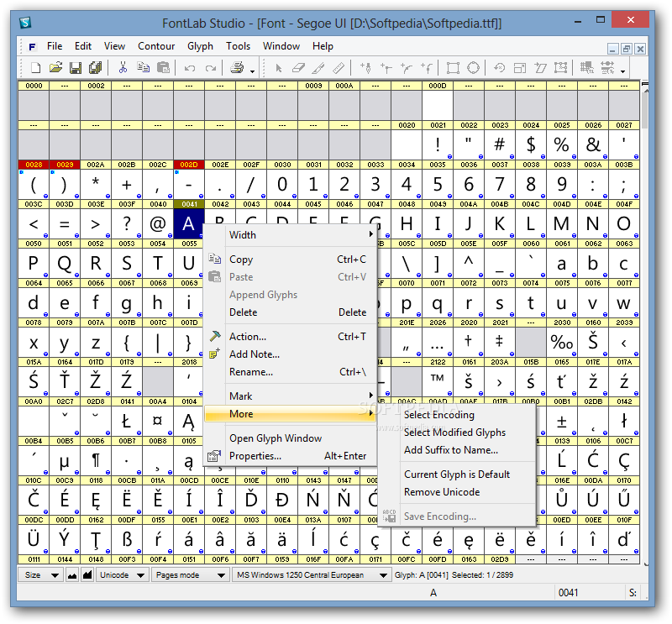Viewport: 672px width, 624px height.
Task: Click the Undo arrow icon
Action: (x=190, y=68)
